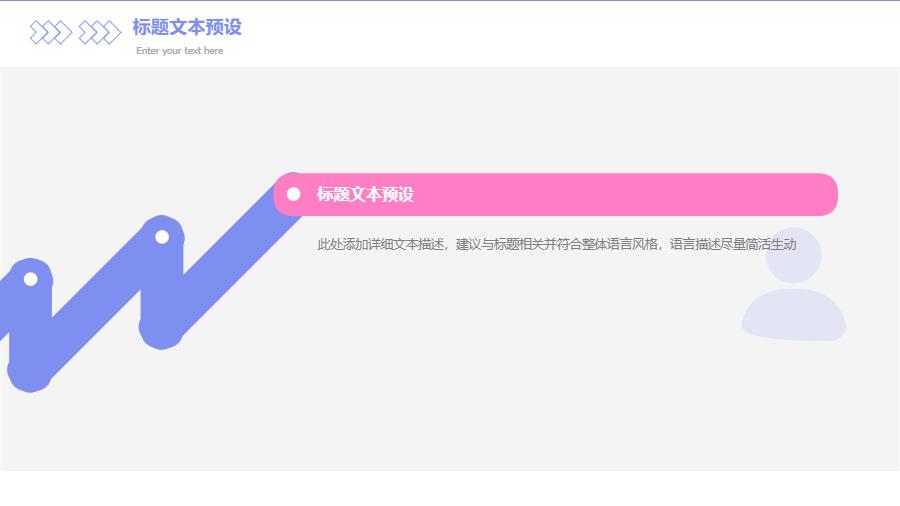Select the pink banner title 标题文本预设
Image resolution: width=900 pixels, height=506 pixels.
365,195
